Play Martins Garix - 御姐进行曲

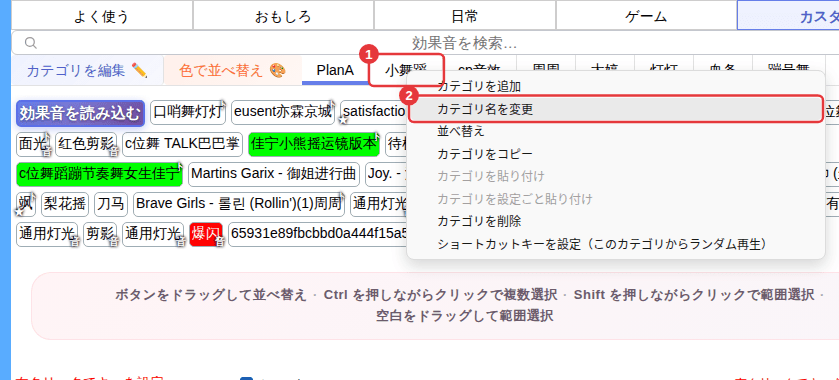273,174
